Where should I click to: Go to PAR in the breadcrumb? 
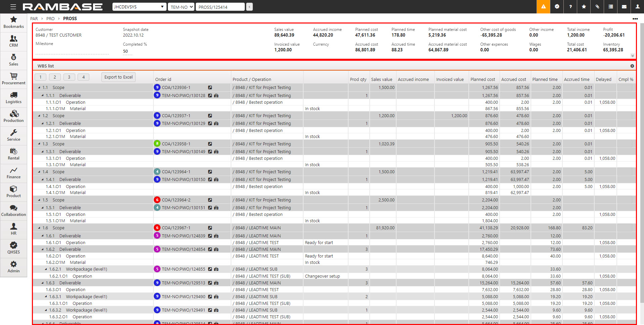tap(34, 19)
